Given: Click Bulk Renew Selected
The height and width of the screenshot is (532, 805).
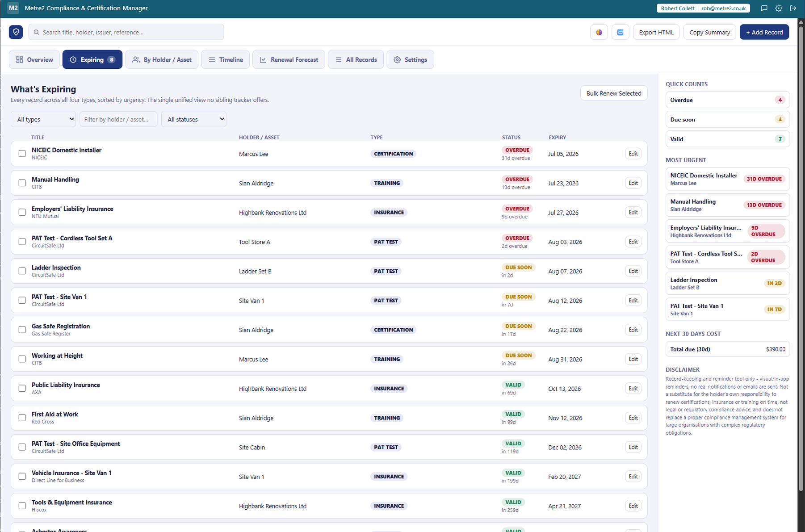Looking at the screenshot, I should [614, 93].
